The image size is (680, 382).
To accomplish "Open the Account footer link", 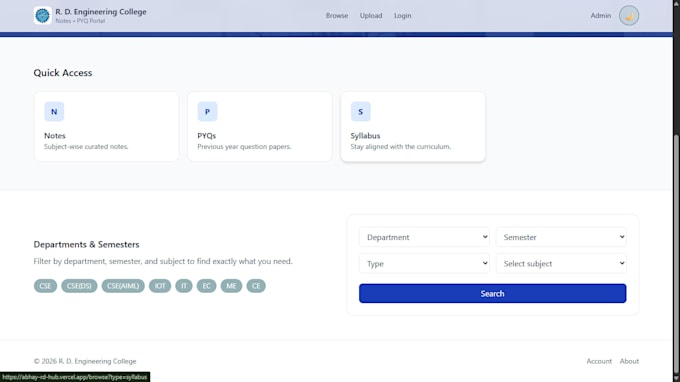I will point(599,361).
